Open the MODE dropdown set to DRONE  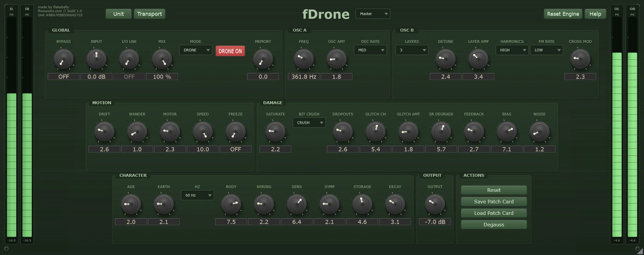195,50
